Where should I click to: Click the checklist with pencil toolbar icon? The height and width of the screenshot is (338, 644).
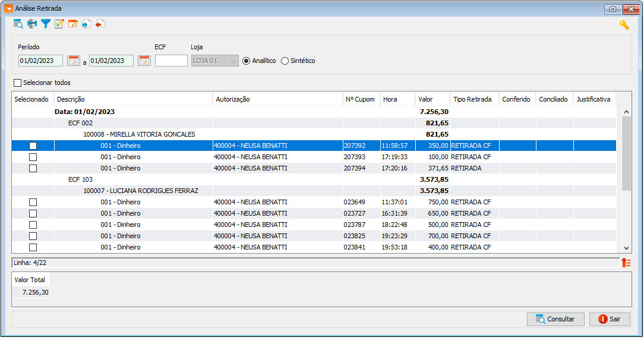point(59,24)
